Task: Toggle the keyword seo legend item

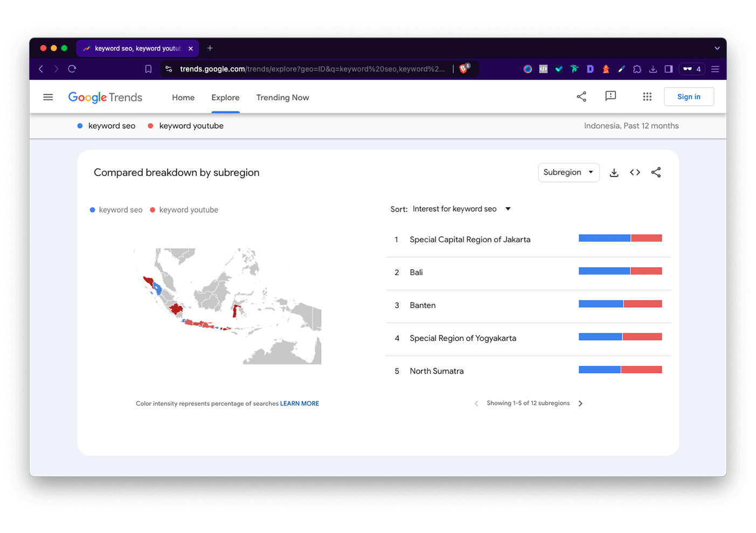Action: click(115, 209)
